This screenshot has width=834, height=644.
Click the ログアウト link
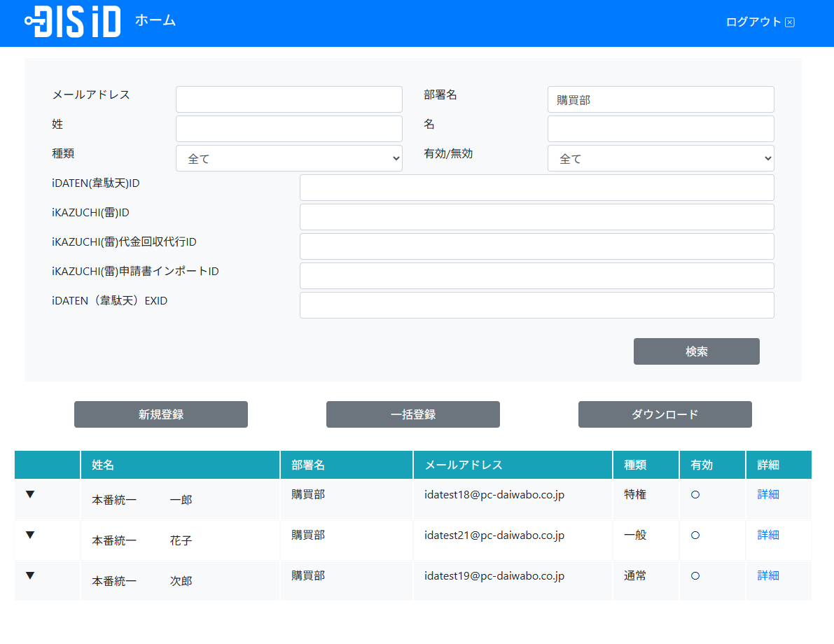(x=753, y=22)
